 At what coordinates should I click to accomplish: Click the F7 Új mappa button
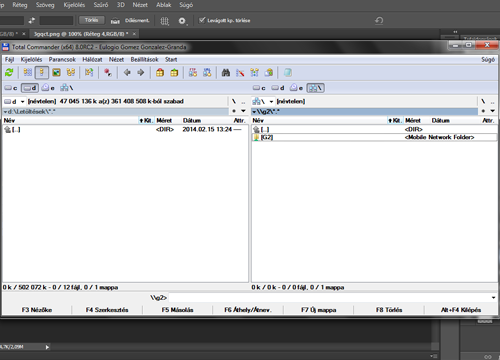(319, 310)
